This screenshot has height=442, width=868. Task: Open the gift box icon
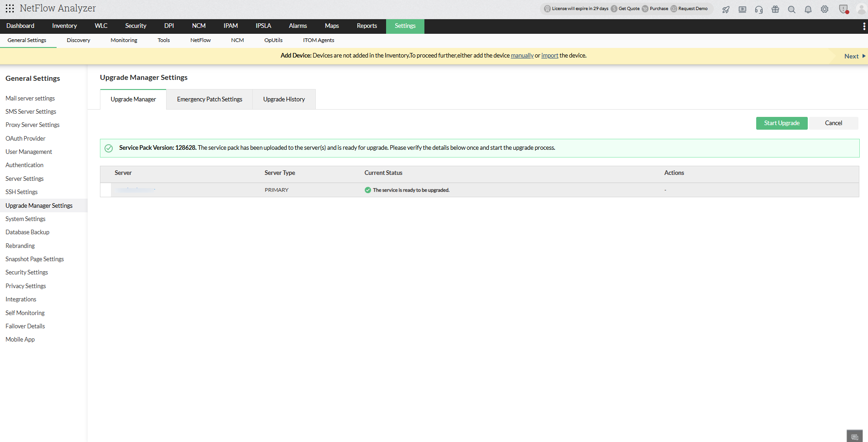click(x=775, y=9)
